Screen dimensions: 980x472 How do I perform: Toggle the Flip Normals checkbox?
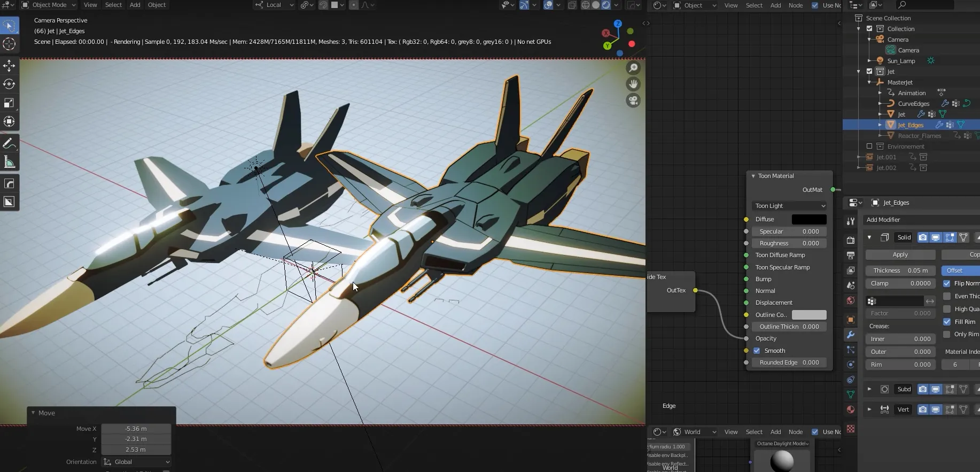(x=947, y=283)
